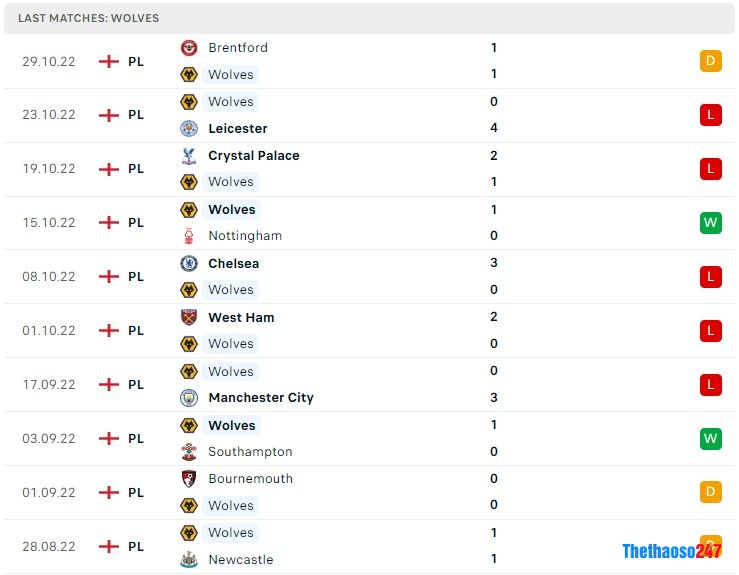Select the 23.10.22 match date
Image resolution: width=739 pixels, height=575 pixels.
click(49, 115)
